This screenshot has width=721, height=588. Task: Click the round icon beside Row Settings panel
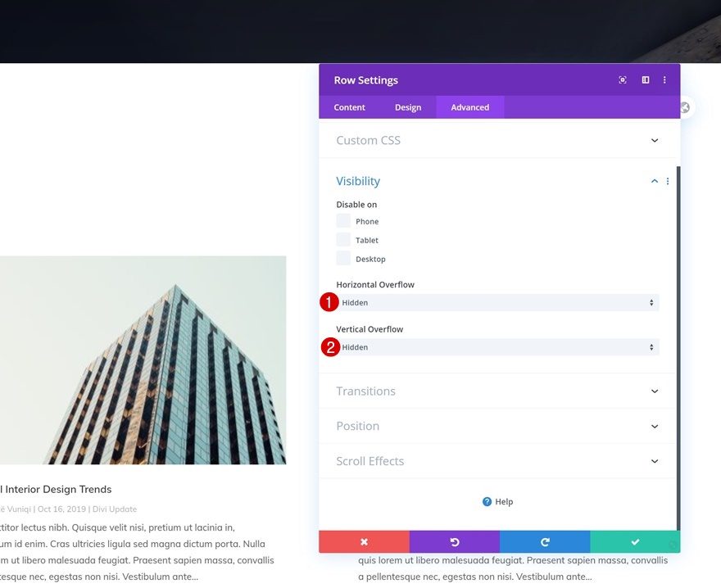(685, 107)
